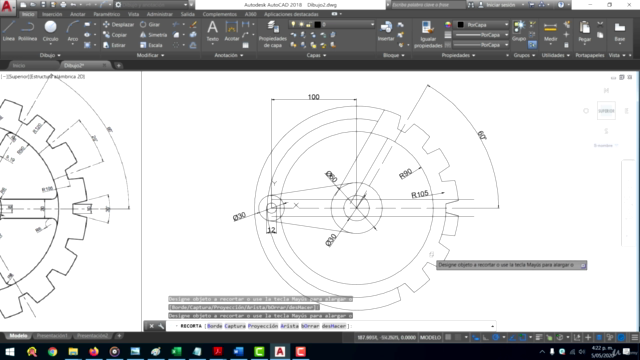This screenshot has height=360, width=640.
Task: Toggle ortho mode in status bar
Action: (x=486, y=338)
